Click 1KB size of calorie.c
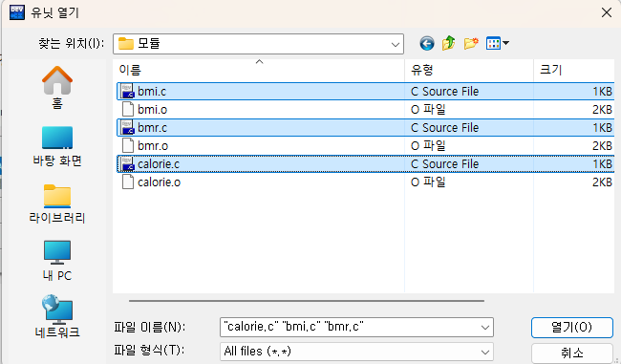 [x=603, y=164]
